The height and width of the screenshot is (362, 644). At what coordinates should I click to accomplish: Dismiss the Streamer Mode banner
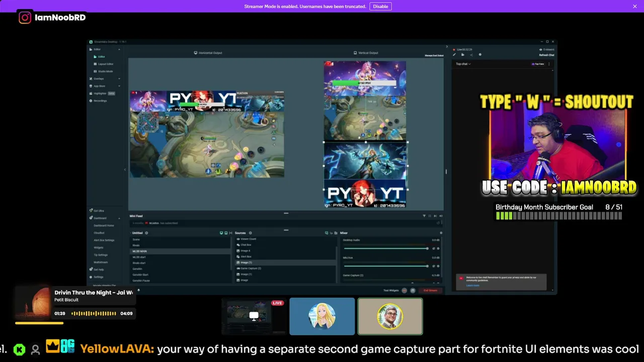tap(635, 6)
